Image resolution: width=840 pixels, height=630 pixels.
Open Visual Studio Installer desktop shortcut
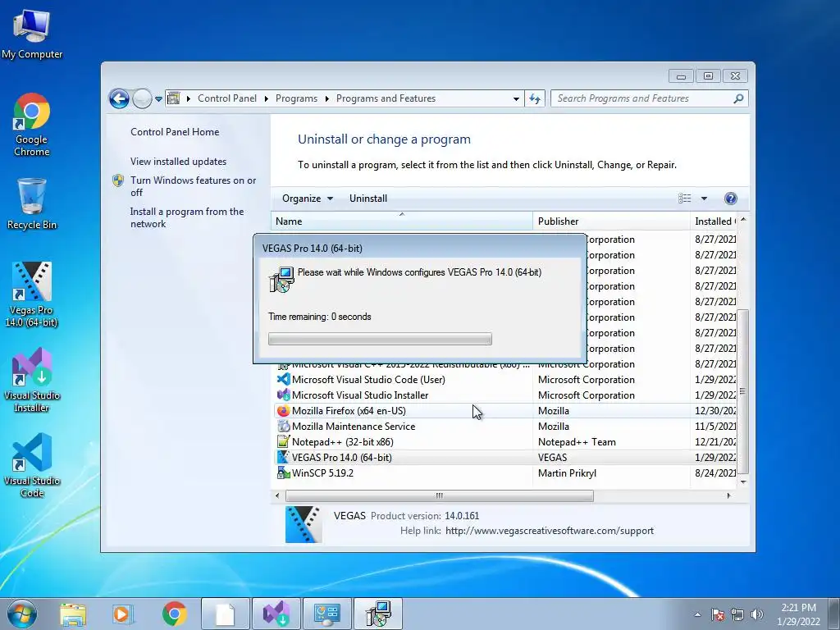point(32,379)
